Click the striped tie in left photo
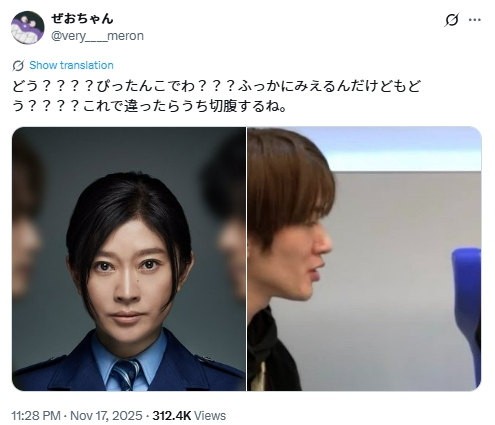This screenshot has width=495, height=425. pyautogui.click(x=126, y=374)
